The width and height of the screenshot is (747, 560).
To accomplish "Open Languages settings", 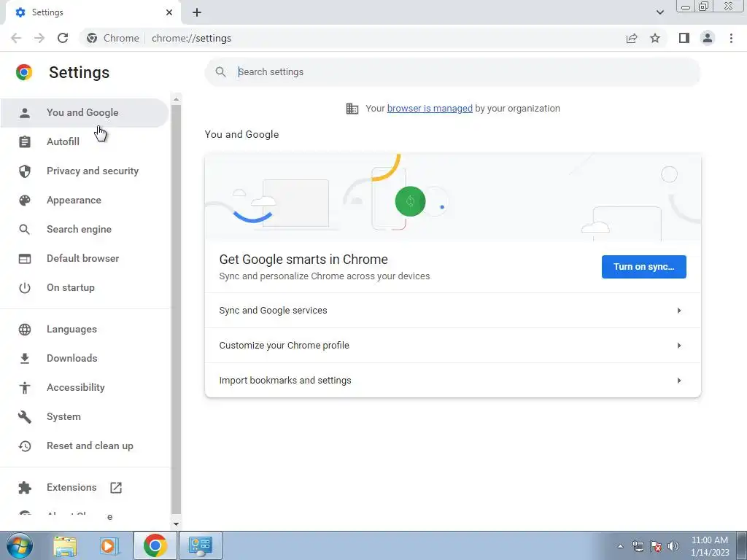I will [85, 329].
